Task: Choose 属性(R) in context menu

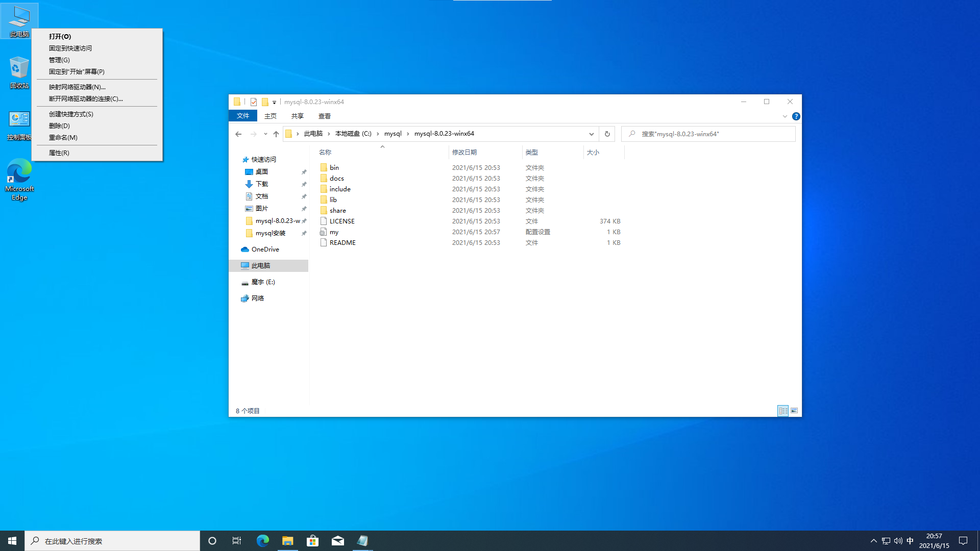Action: 59,153
